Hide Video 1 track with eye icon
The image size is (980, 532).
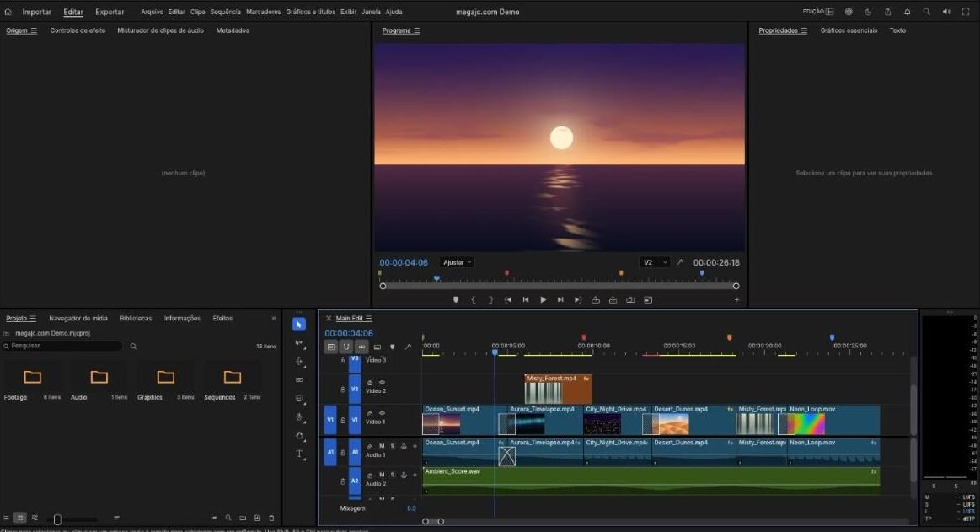pyautogui.click(x=382, y=413)
